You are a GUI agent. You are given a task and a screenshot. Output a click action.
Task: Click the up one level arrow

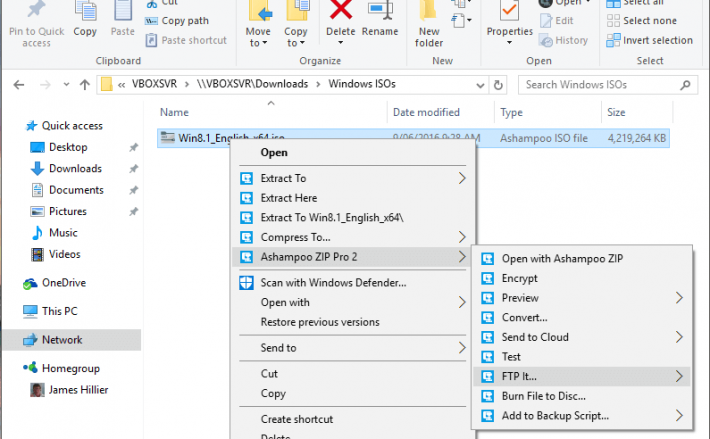pyautogui.click(x=85, y=85)
